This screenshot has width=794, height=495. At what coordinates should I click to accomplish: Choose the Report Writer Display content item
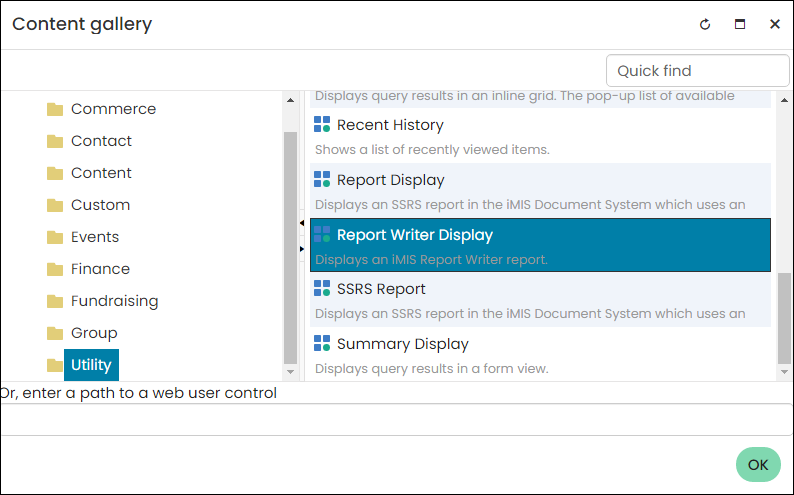pos(540,245)
